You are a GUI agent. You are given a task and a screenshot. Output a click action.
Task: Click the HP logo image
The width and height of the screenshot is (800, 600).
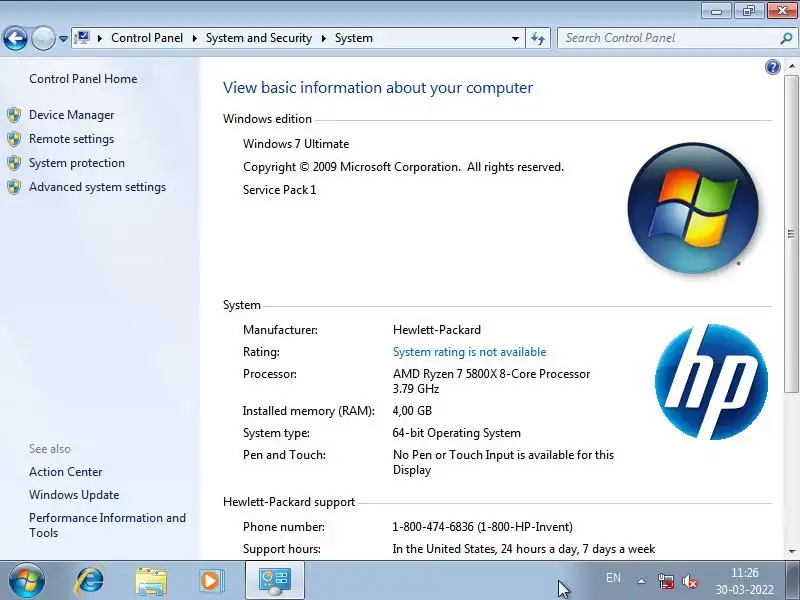pyautogui.click(x=711, y=382)
